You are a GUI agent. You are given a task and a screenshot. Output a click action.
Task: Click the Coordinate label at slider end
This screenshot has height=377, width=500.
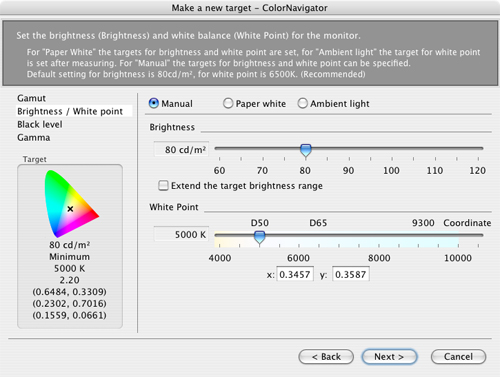tap(467, 223)
